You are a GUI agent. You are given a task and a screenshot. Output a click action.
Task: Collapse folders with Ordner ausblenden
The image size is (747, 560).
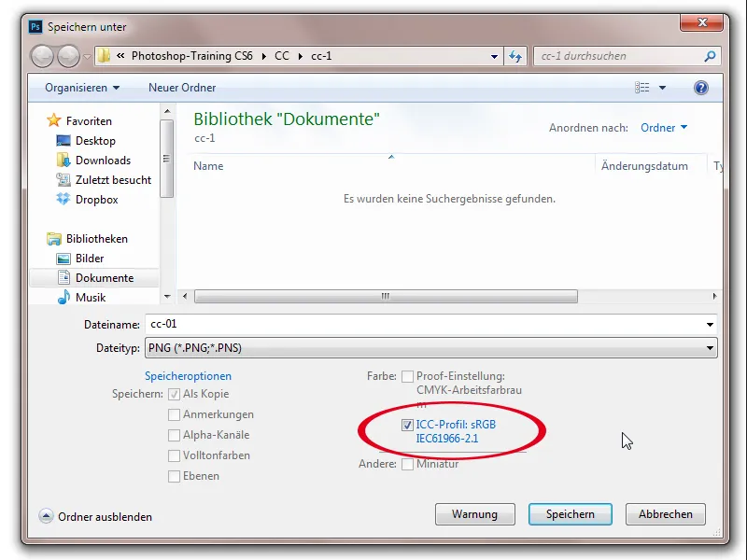click(x=95, y=517)
